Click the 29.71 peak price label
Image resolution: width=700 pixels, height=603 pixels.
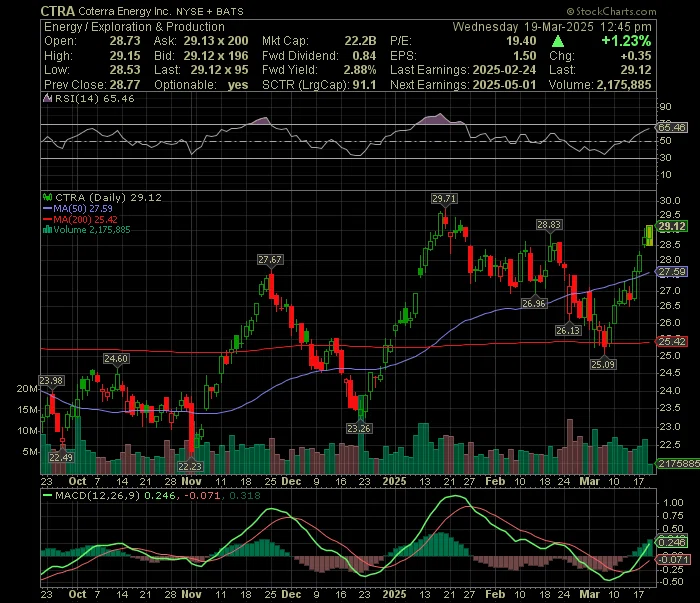(x=444, y=199)
